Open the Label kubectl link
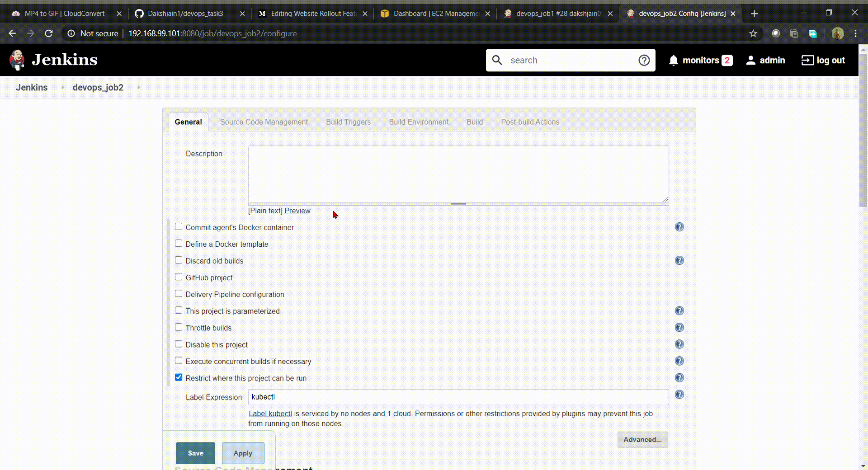Screen dimensions: 868x470 270,414
